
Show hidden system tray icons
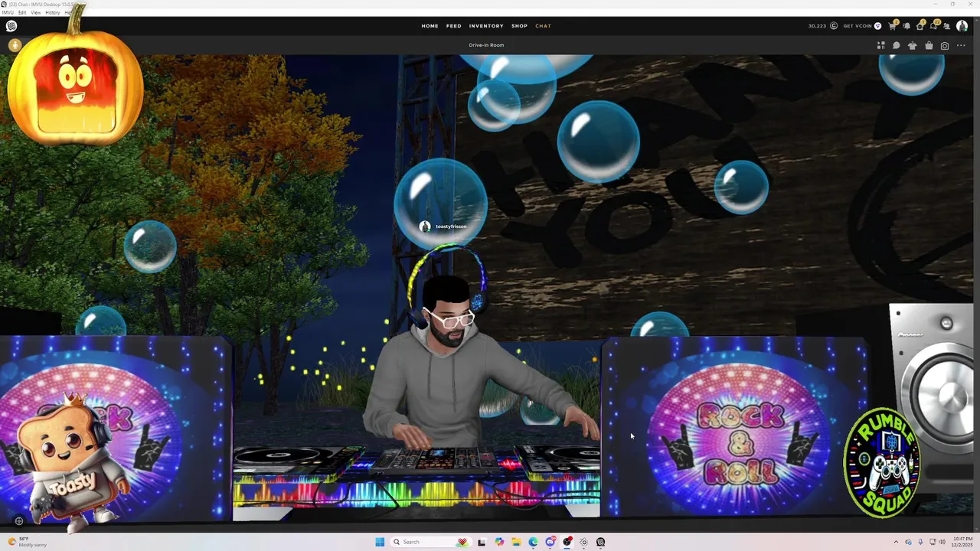click(x=896, y=542)
